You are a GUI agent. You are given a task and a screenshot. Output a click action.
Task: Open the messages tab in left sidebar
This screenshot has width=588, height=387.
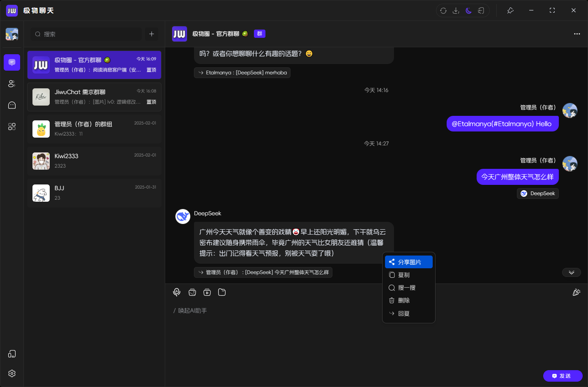click(12, 62)
